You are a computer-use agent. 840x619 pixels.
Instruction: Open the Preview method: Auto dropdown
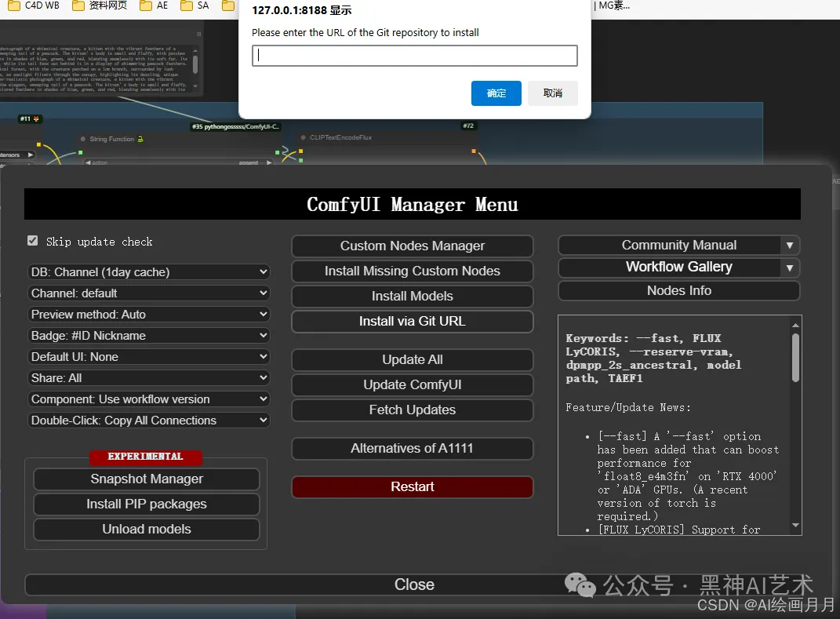point(148,314)
